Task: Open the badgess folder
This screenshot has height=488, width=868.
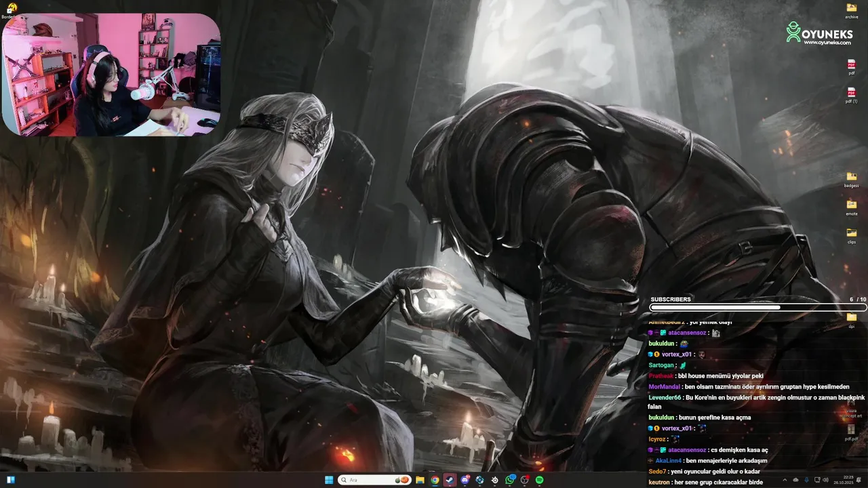Action: click(x=852, y=180)
